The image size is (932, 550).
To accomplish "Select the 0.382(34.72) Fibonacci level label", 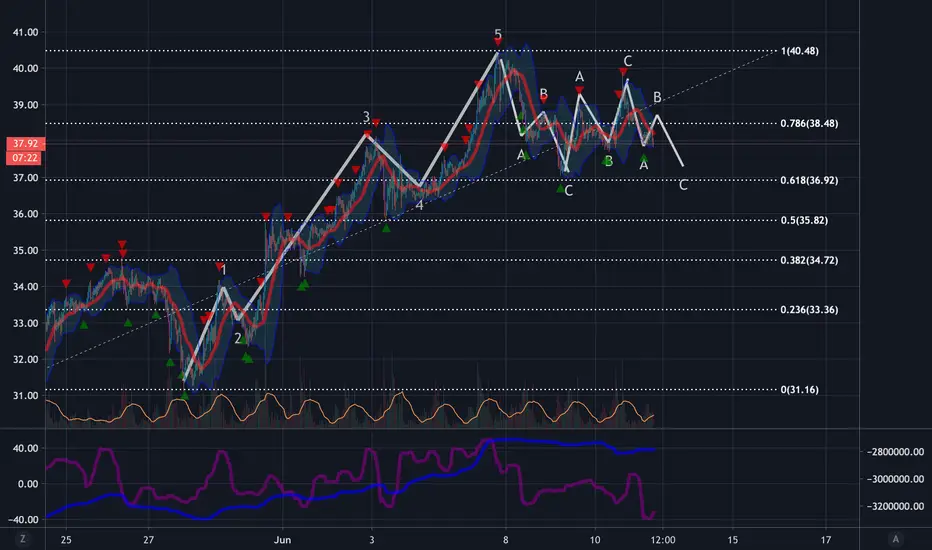I will [x=809, y=260].
